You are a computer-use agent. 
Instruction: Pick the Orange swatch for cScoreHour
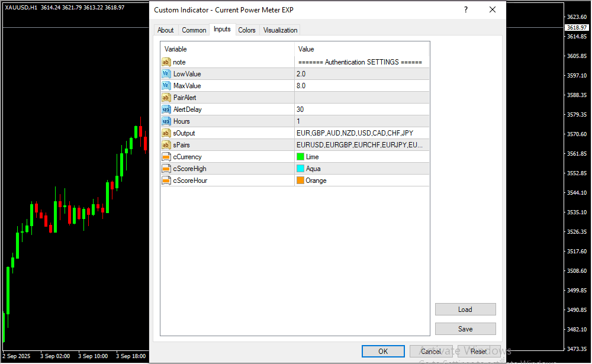pos(300,181)
